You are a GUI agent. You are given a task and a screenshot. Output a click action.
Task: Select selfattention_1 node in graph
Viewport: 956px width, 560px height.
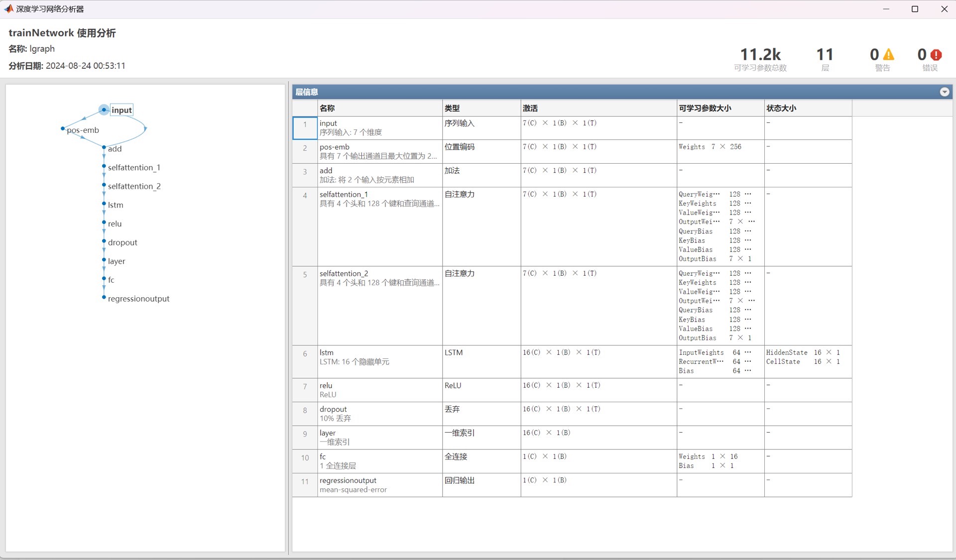pyautogui.click(x=134, y=168)
